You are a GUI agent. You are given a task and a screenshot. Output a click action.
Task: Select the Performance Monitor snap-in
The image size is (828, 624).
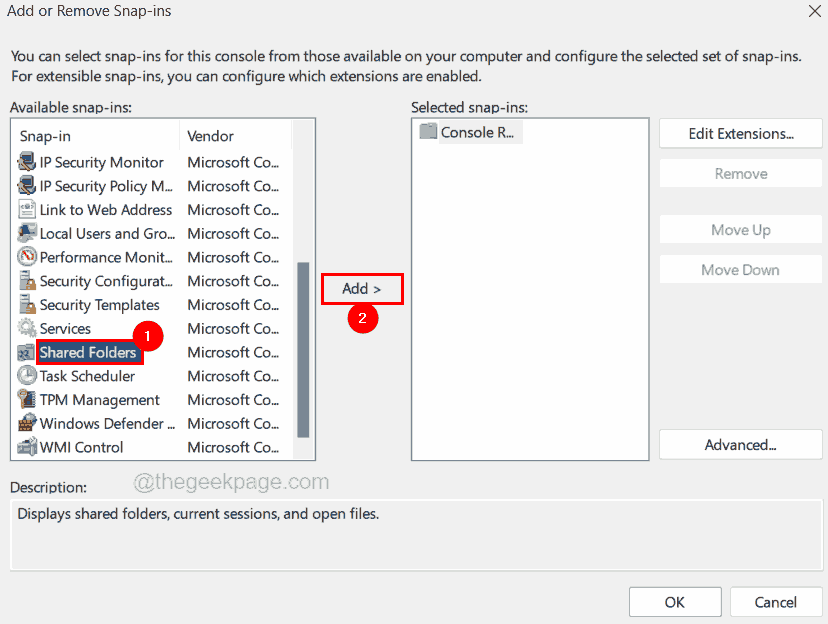(95, 257)
